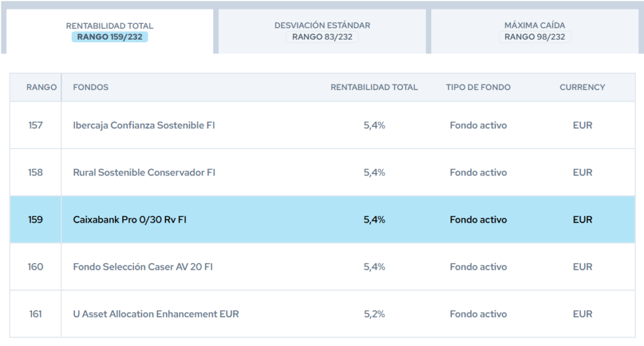Click the RANGO column header
Viewport: 644px width, 346px height.
click(42, 87)
